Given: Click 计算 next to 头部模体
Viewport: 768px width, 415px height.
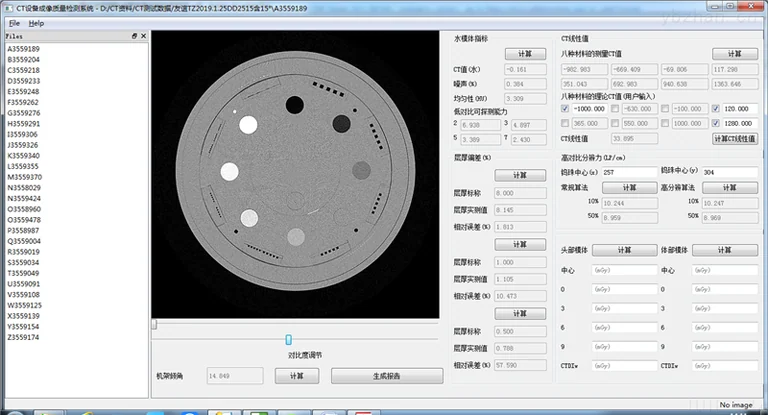Looking at the screenshot, I should point(624,250).
